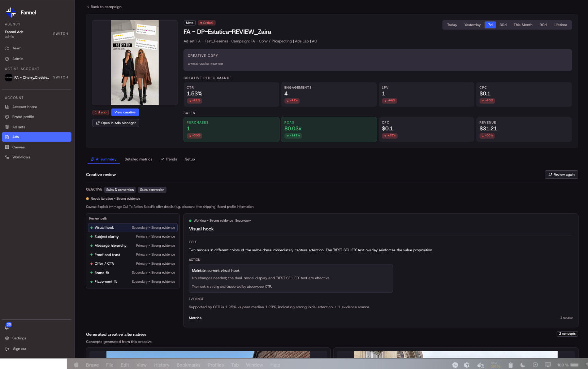Screen dimensions: 588x369
Task: Click the www.shopcherry.com.ar creative copy text
Action: pos(205,64)
